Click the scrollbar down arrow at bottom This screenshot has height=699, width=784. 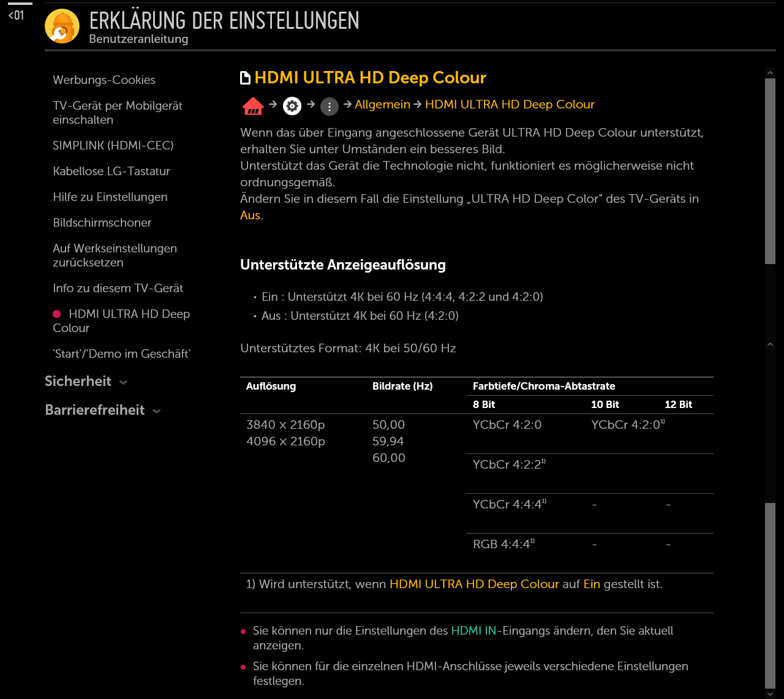pyautogui.click(x=771, y=693)
